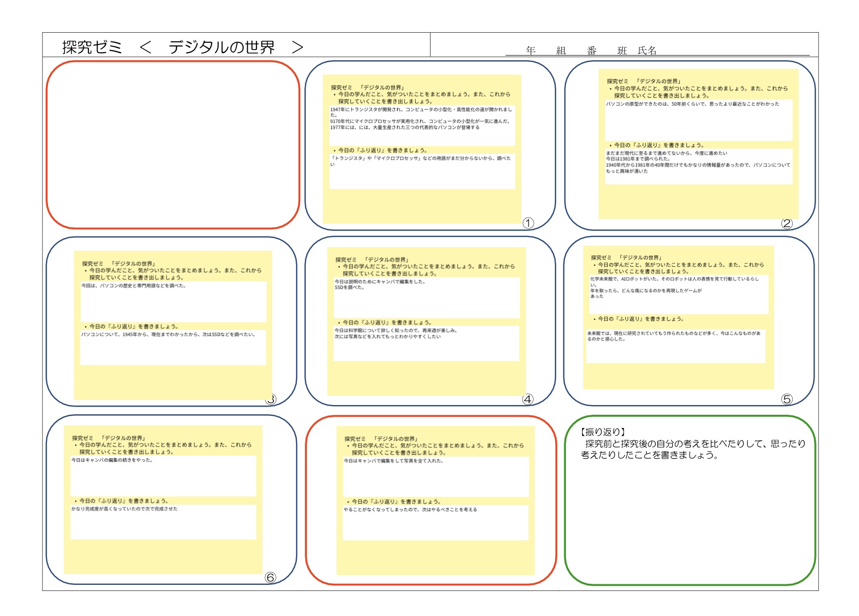Click the circled number ② marker
Image resolution: width=859 pixels, height=616 pixels.
tap(786, 224)
